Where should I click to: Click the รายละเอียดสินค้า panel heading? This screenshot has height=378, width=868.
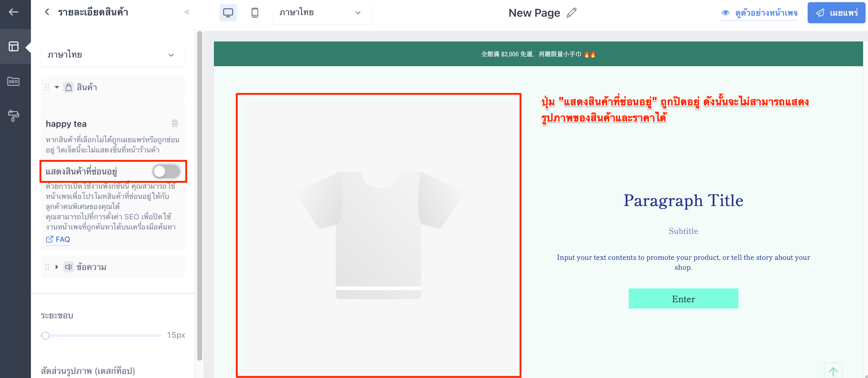93,12
